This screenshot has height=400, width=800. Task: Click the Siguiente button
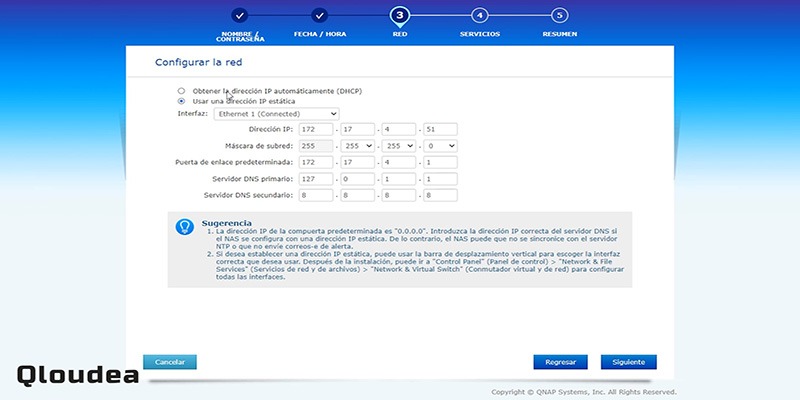[x=629, y=362]
